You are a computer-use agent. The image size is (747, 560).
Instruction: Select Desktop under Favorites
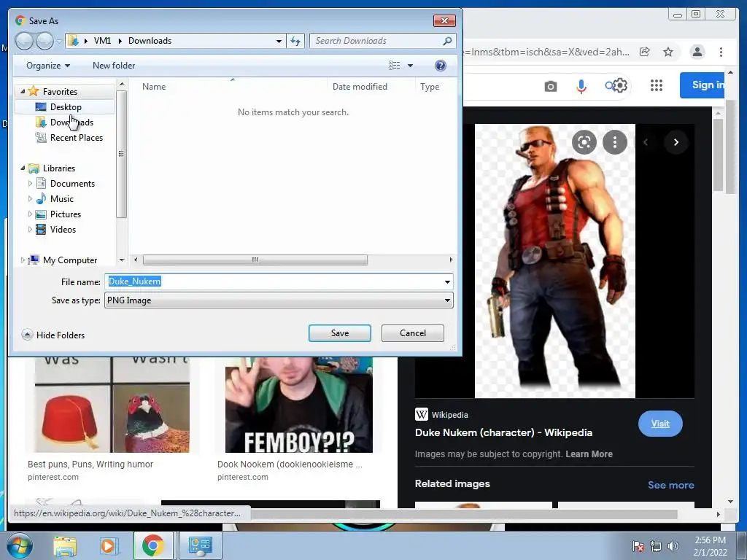(66, 107)
